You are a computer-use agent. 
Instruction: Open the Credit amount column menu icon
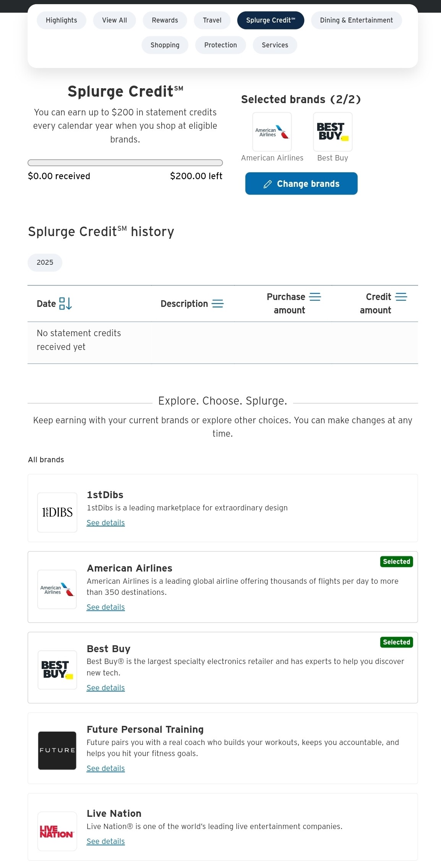(x=401, y=297)
